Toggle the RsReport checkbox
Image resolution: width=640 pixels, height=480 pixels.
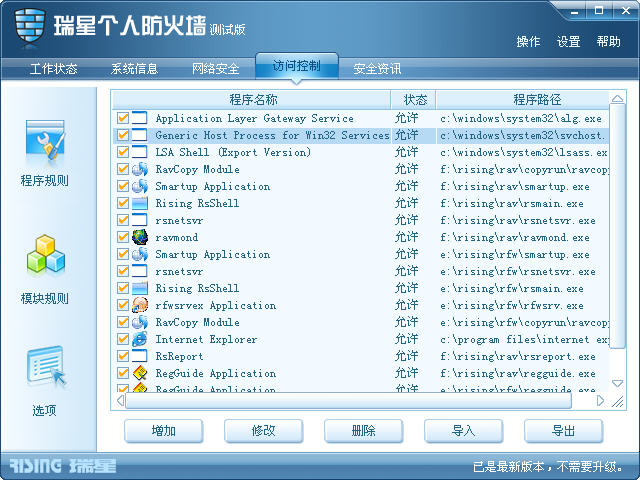[x=122, y=356]
